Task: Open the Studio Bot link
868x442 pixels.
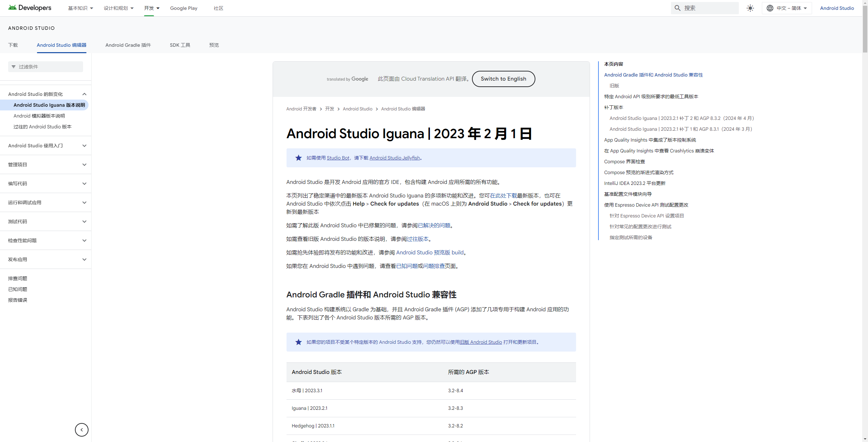Action: [x=338, y=158]
